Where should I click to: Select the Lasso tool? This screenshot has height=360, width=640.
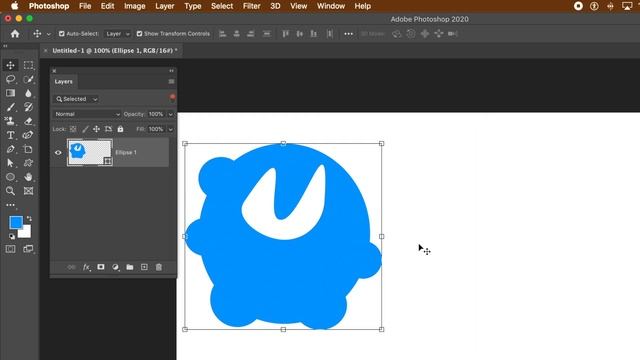tap(10, 79)
